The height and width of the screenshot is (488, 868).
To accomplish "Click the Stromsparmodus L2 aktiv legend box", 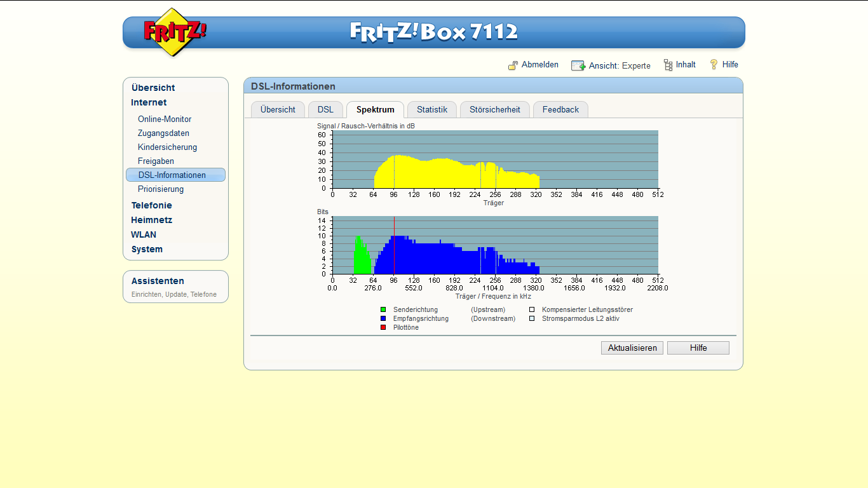I will point(532,319).
